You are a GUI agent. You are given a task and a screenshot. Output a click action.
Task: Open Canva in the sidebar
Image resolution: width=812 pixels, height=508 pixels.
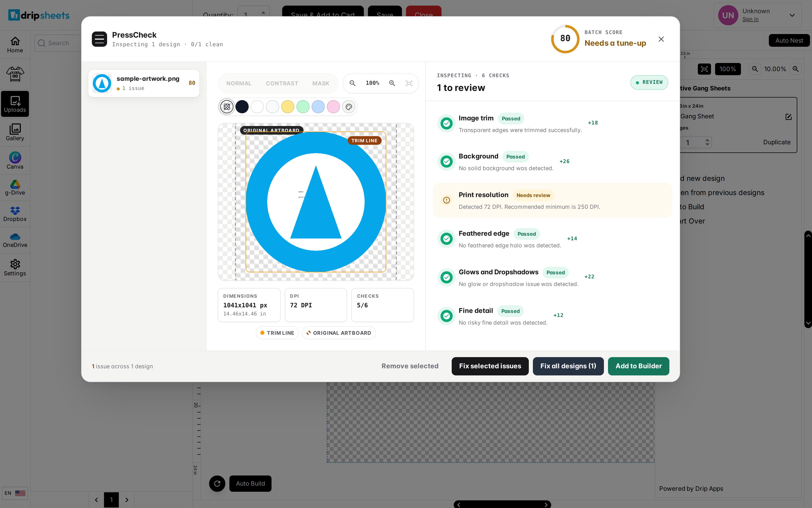click(15, 161)
